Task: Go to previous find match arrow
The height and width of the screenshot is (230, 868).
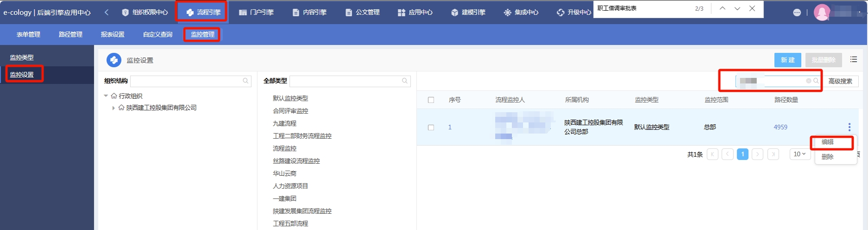Action: (722, 8)
